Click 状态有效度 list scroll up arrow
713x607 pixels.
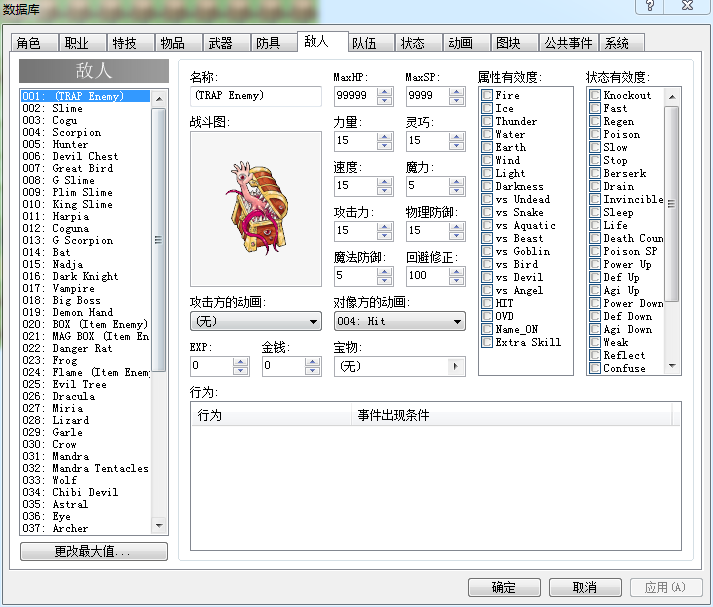[x=672, y=97]
